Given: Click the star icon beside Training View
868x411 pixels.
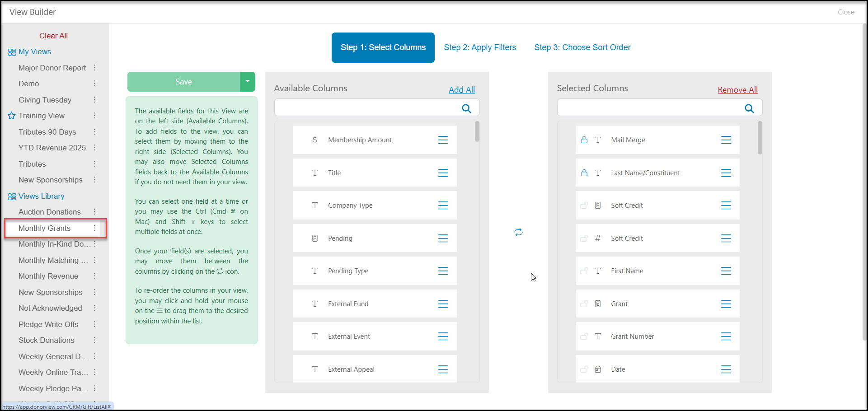Looking at the screenshot, I should tap(12, 116).
